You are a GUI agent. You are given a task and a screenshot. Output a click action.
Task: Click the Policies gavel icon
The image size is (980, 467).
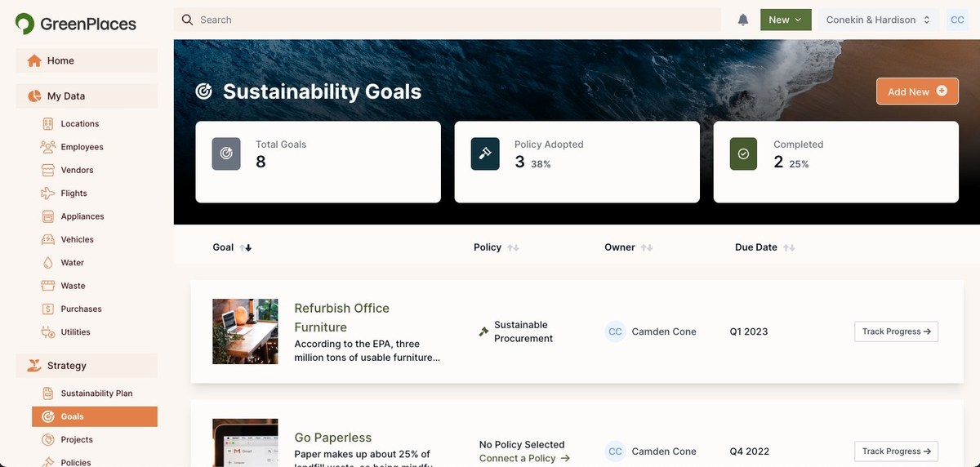(x=47, y=462)
